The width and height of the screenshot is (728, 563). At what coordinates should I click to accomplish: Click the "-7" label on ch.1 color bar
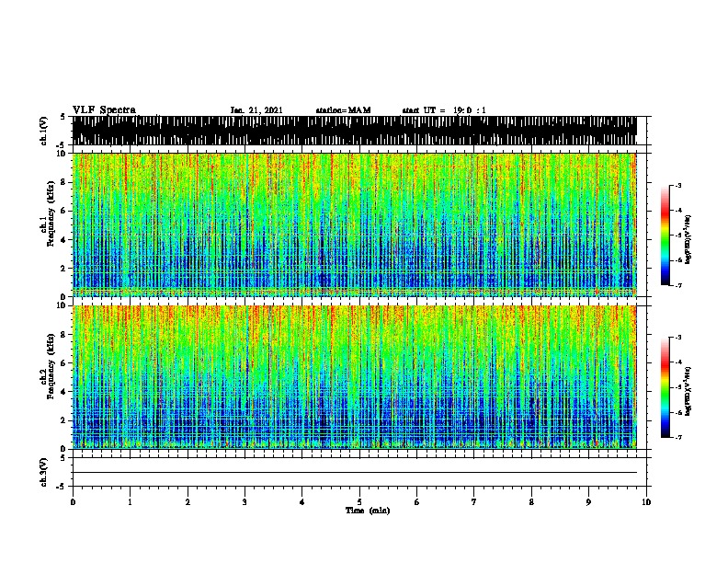pyautogui.click(x=677, y=285)
